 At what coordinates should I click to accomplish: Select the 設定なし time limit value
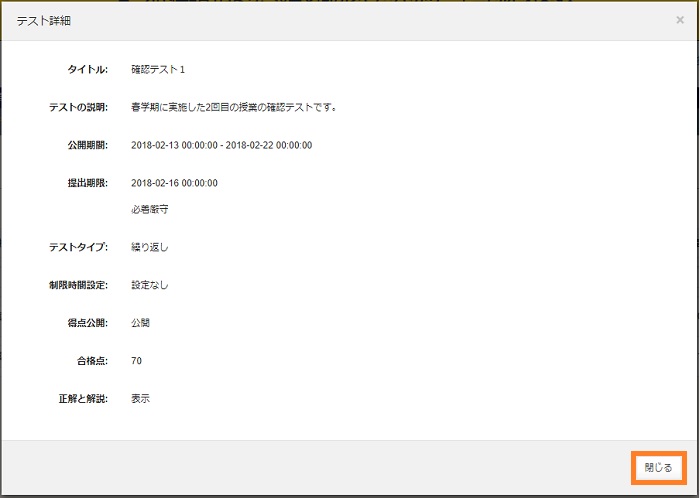click(x=149, y=285)
